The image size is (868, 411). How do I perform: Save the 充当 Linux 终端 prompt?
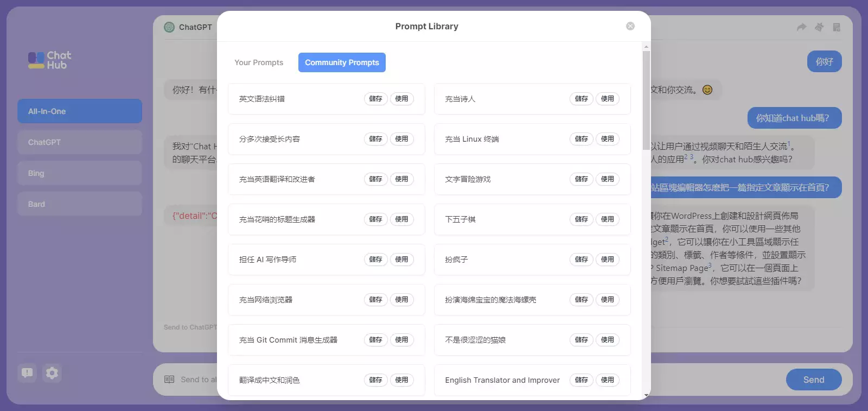(582, 139)
